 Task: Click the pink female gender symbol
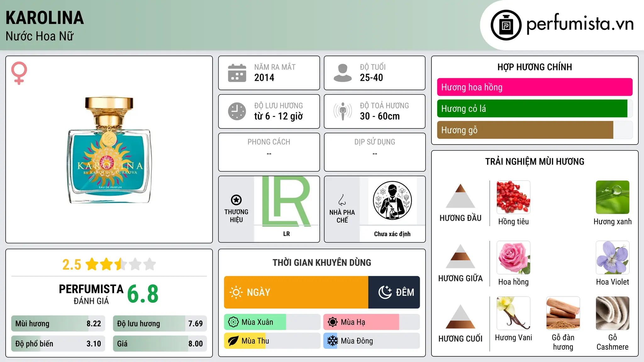tap(19, 73)
